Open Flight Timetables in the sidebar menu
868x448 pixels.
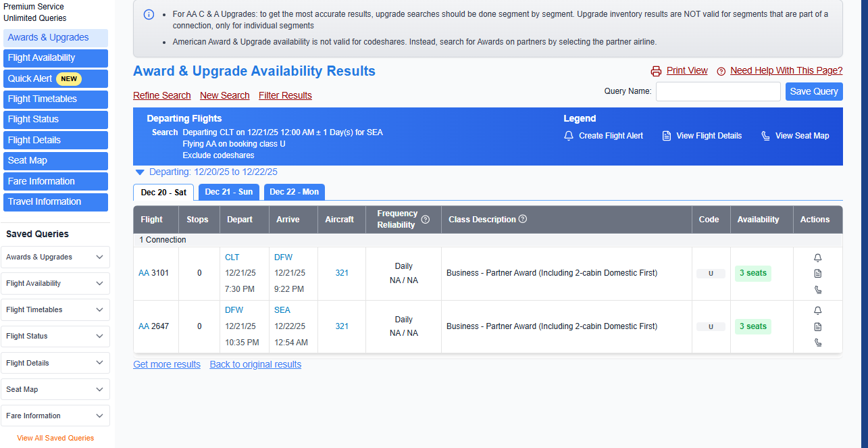[55, 99]
